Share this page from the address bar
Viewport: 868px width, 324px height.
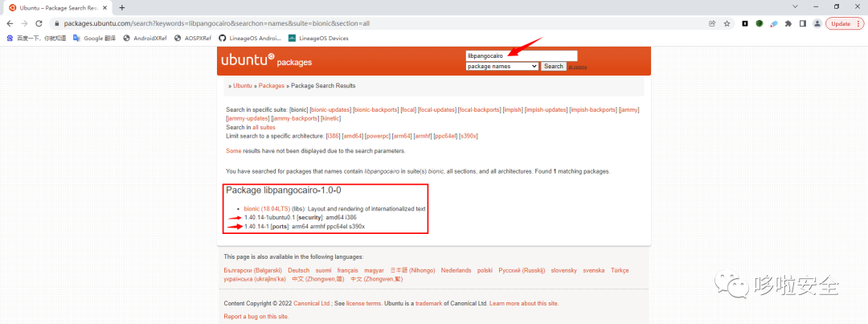(x=712, y=24)
